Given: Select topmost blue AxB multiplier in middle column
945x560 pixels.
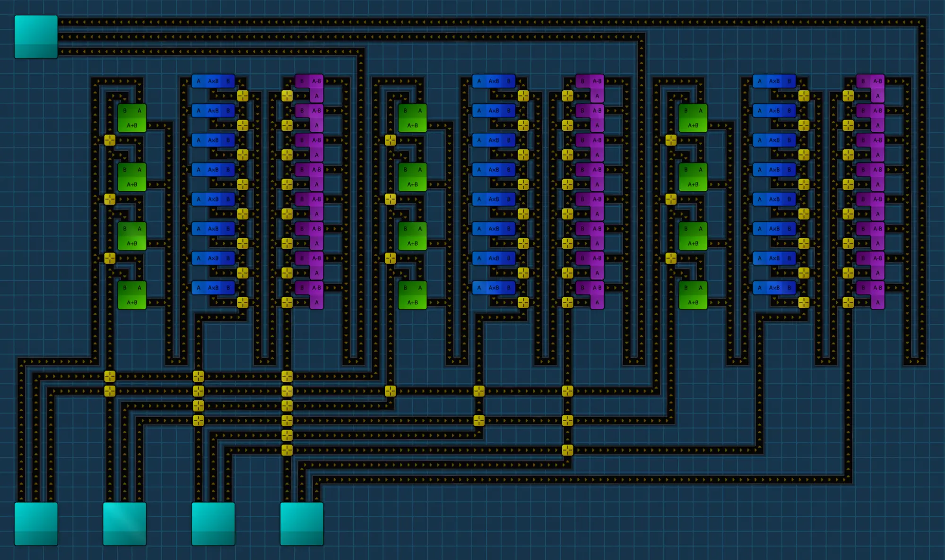Looking at the screenshot, I should pyautogui.click(x=494, y=81).
